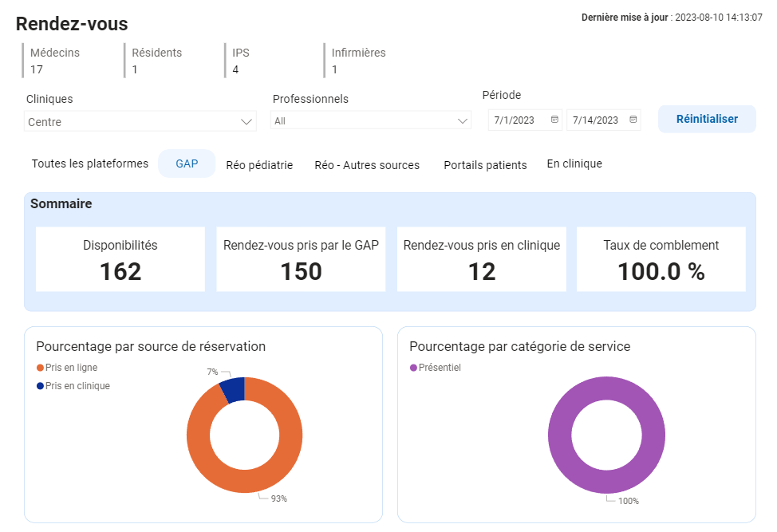Click the start date field 7/1/2023
This screenshot has height=532, width=777.
(515, 120)
